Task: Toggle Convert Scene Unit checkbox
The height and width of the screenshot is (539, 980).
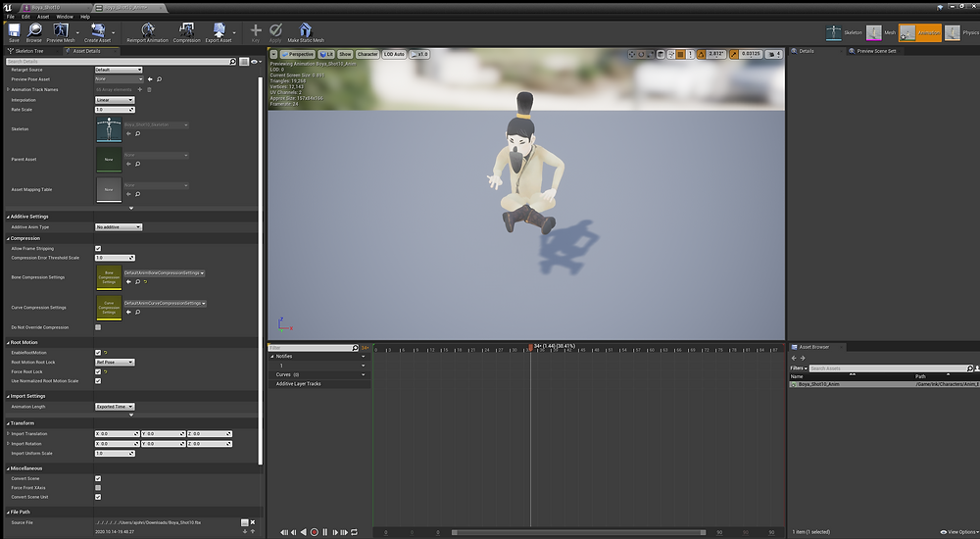Action: (x=97, y=497)
